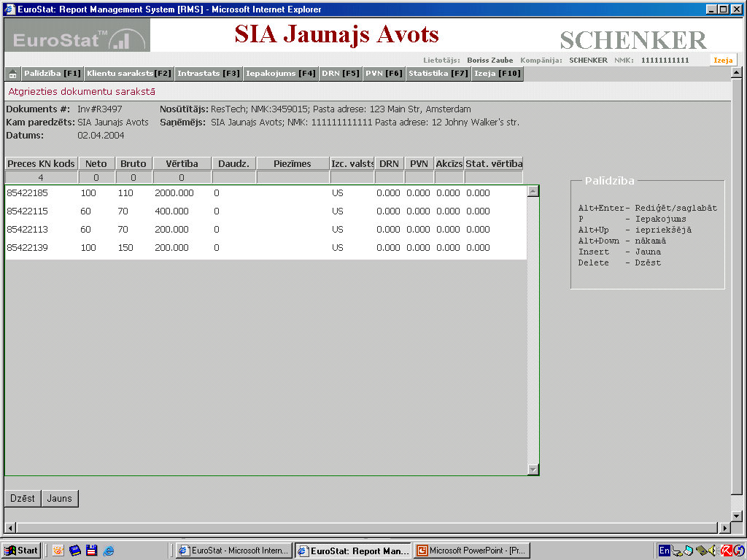Sort by the Preces KN kods column header
This screenshot has height=560, width=747.
41,164
